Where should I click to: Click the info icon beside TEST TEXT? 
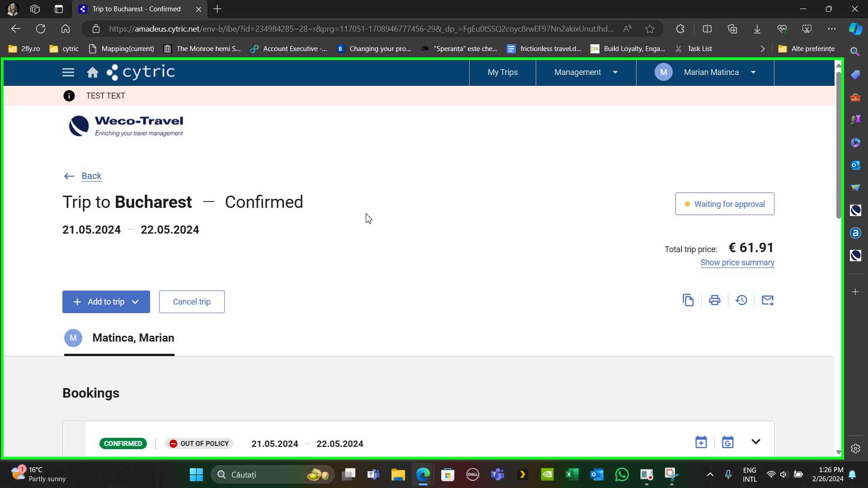[69, 96]
